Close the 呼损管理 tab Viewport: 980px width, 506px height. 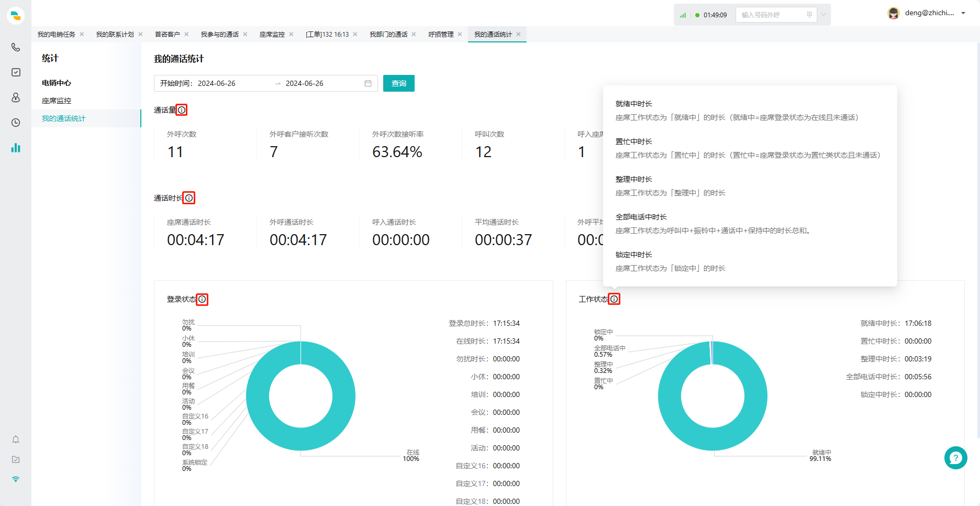460,34
